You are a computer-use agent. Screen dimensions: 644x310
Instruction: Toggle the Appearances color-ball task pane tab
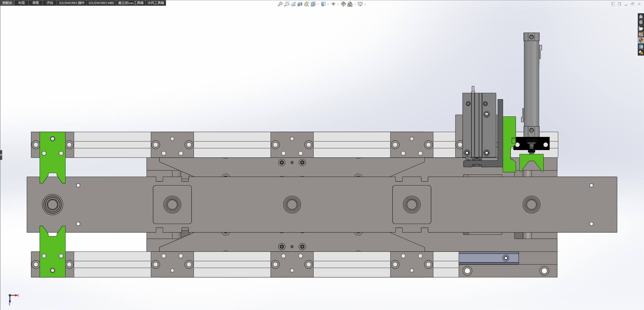click(641, 40)
